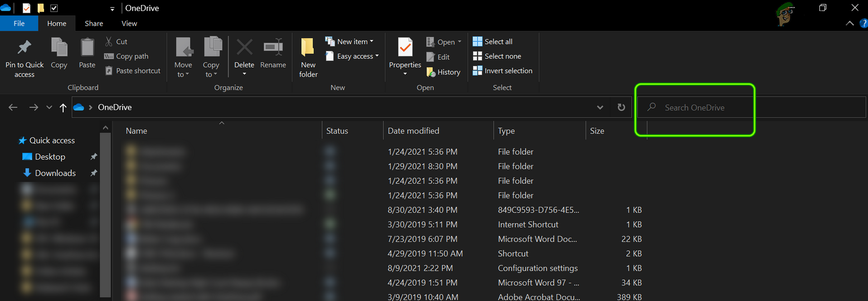Click Edit in the Open group
This screenshot has width=868, height=301.
(x=438, y=57)
